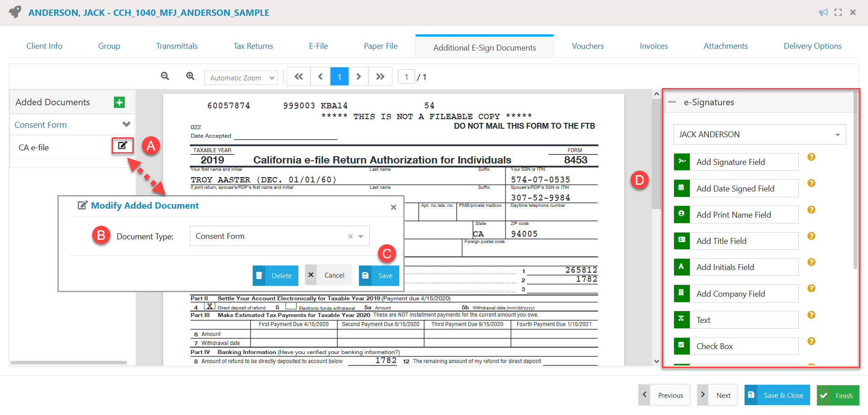Select the zoom in magnifier icon
The image size is (868, 415).
pos(190,76)
